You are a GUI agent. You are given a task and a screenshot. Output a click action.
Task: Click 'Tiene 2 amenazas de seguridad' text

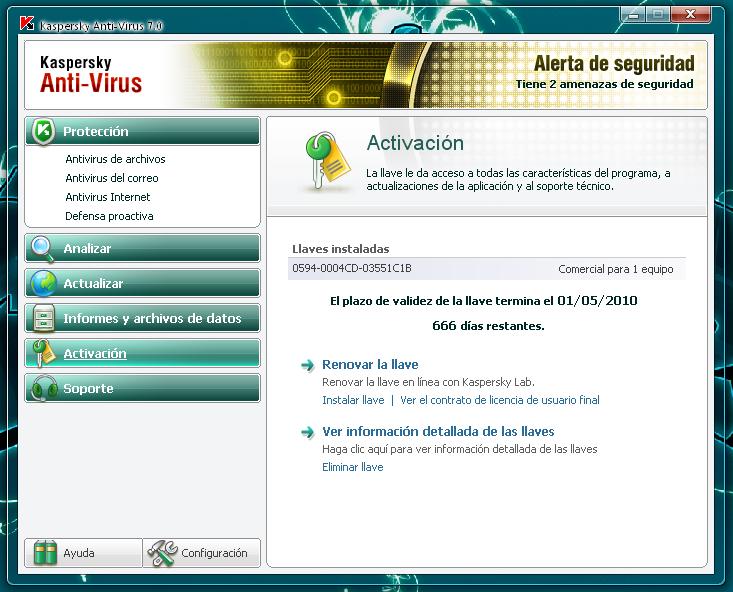tap(604, 84)
